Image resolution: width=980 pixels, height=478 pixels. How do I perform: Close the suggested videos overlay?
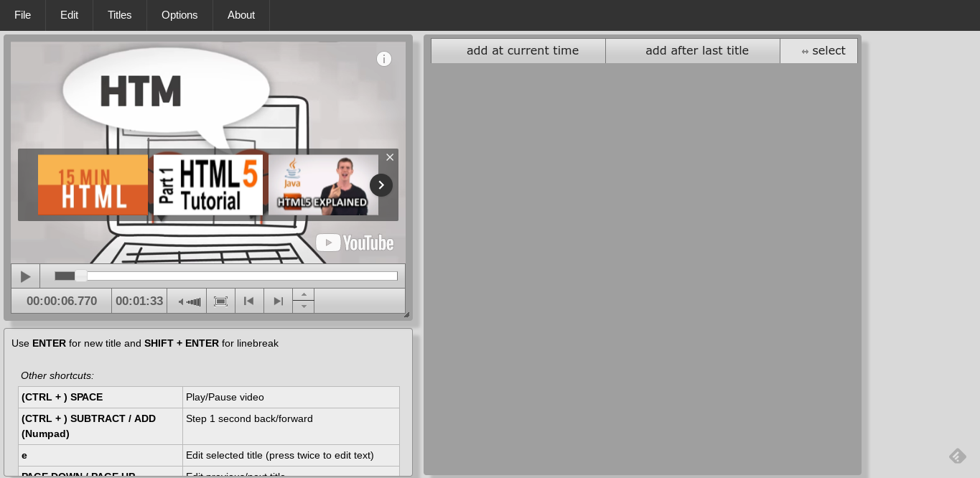pos(390,157)
